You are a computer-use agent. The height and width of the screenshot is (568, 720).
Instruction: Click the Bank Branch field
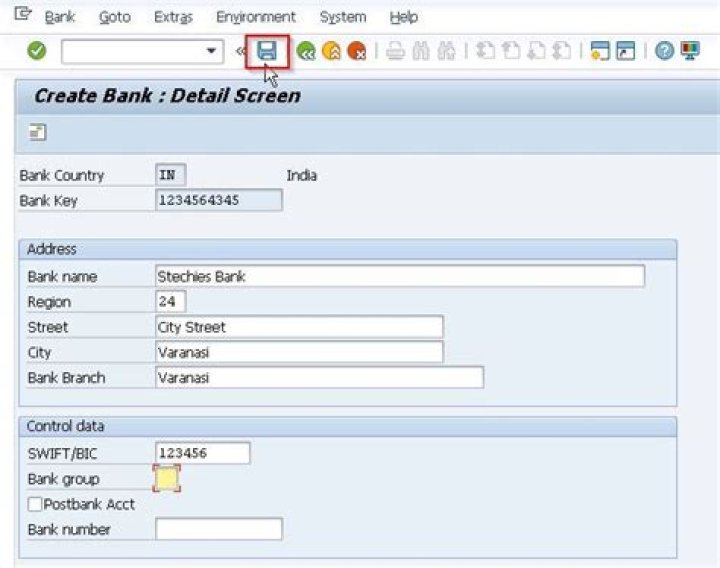click(x=320, y=377)
